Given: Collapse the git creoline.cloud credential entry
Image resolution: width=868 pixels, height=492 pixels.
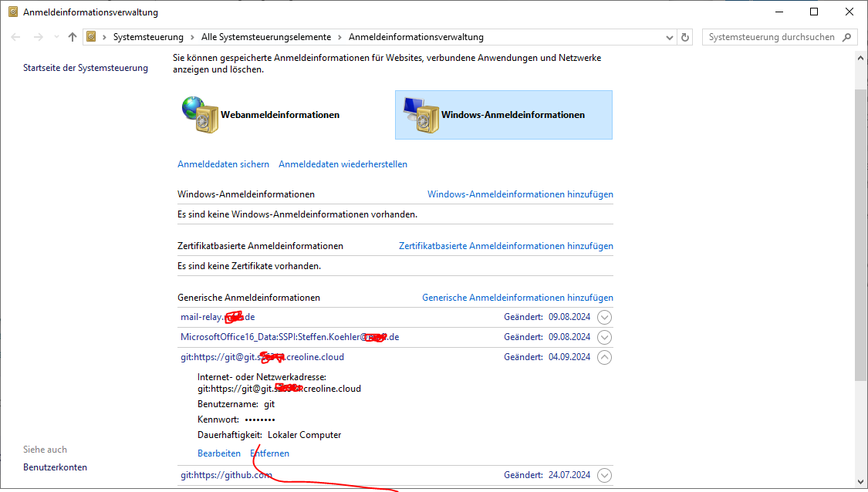Looking at the screenshot, I should (605, 357).
